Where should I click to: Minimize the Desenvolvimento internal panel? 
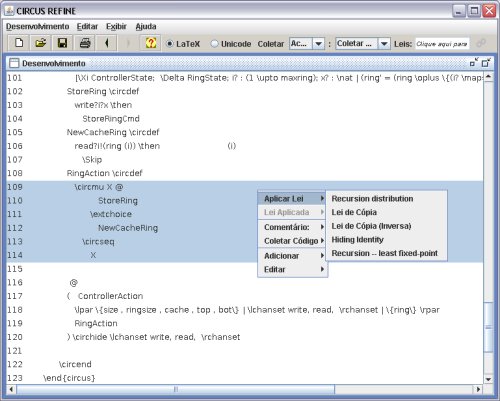coord(474,62)
